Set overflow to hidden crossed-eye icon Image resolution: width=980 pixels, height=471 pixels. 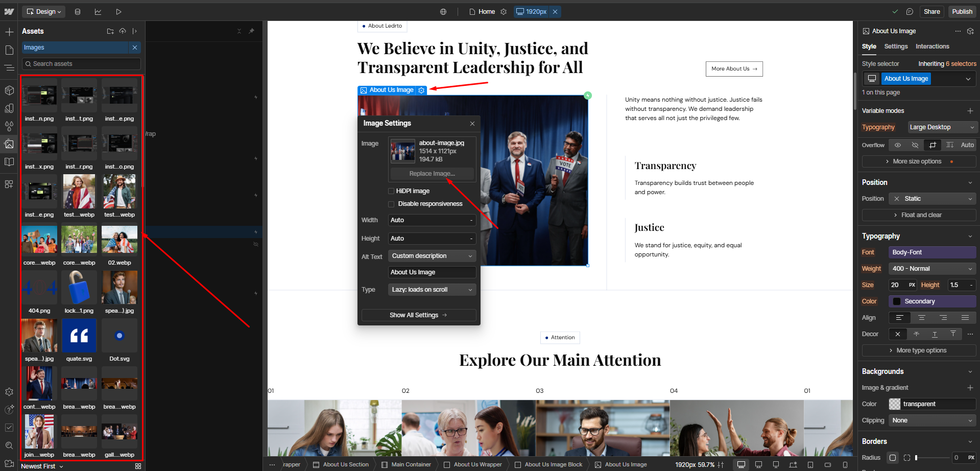pyautogui.click(x=915, y=145)
